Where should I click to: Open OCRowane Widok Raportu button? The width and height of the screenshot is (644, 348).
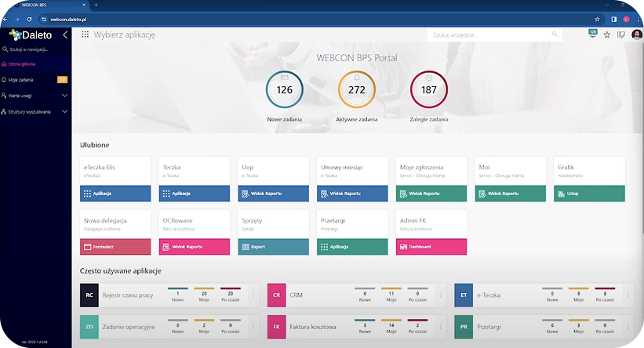coord(195,247)
